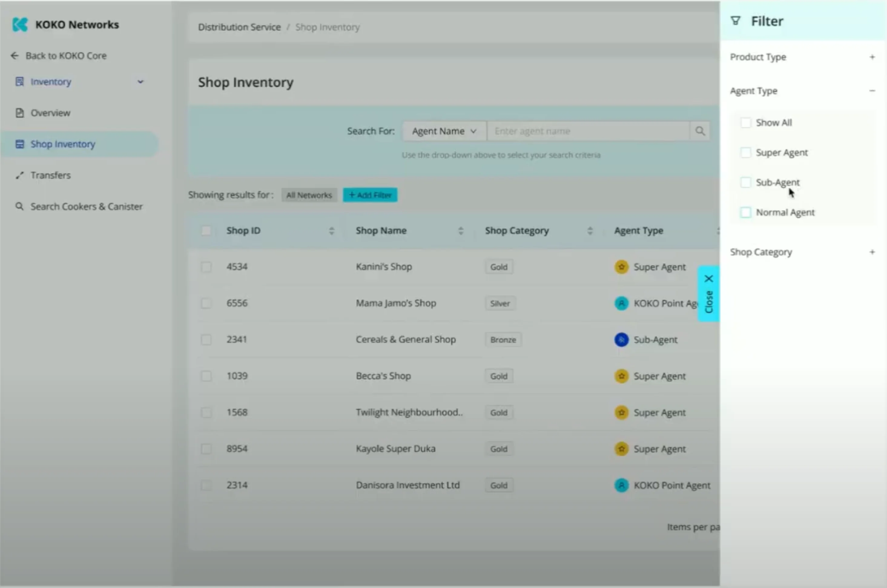
Task: Click the Search Cookers magnifier icon
Action: [x=19, y=206]
